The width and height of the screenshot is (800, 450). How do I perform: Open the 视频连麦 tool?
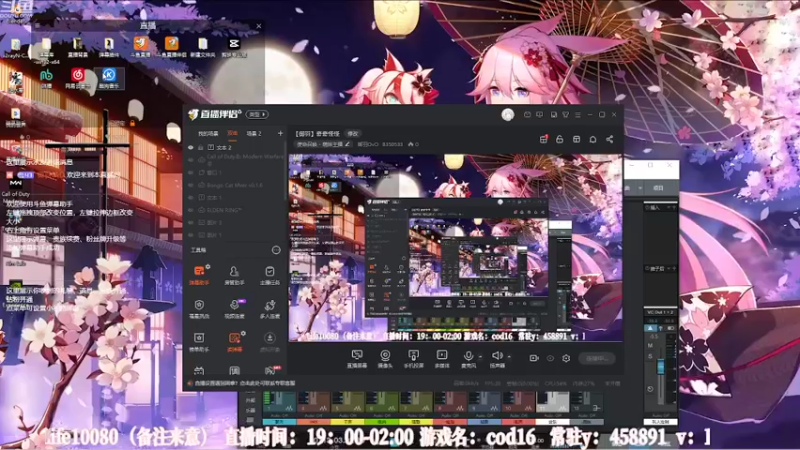tap(234, 309)
